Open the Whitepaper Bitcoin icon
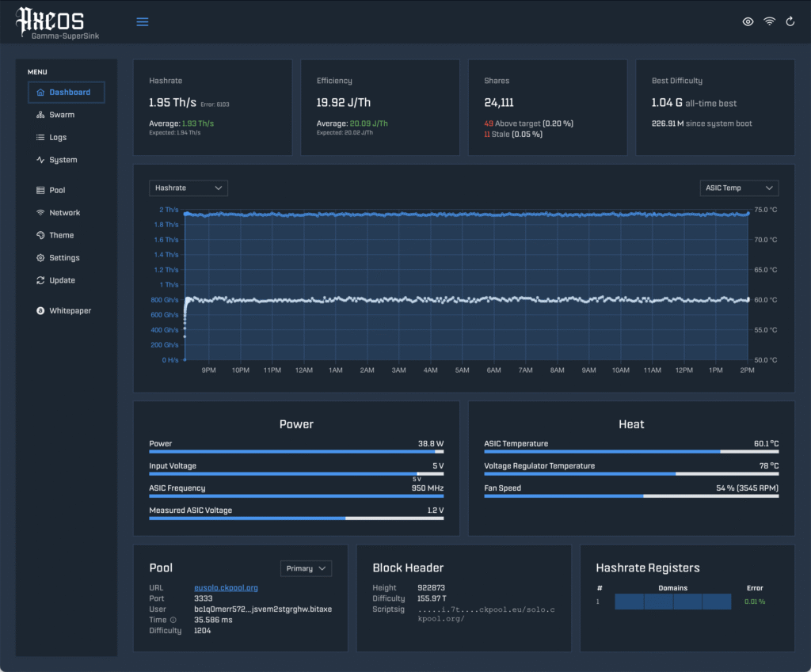 point(41,310)
